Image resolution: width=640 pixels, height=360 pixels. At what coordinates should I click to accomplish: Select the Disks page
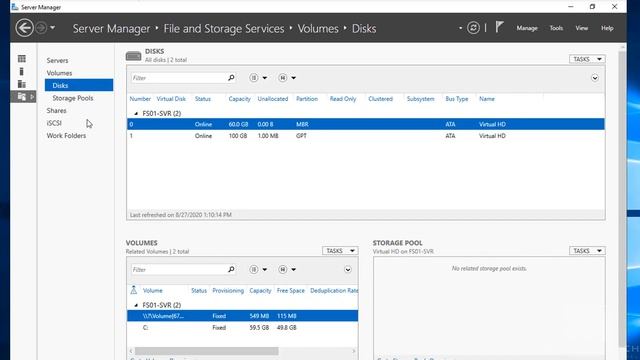pyautogui.click(x=79, y=85)
